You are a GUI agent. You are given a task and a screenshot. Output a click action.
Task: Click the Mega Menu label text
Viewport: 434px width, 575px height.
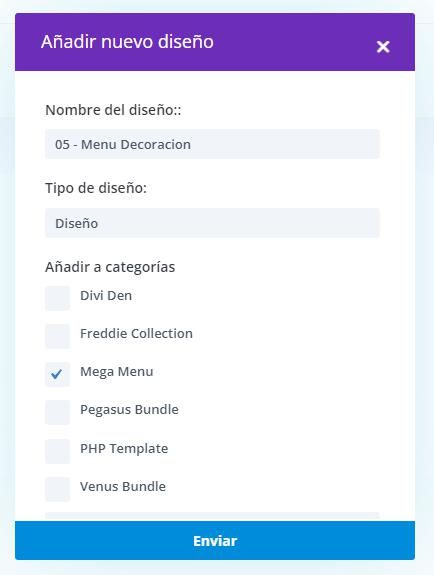coord(117,372)
